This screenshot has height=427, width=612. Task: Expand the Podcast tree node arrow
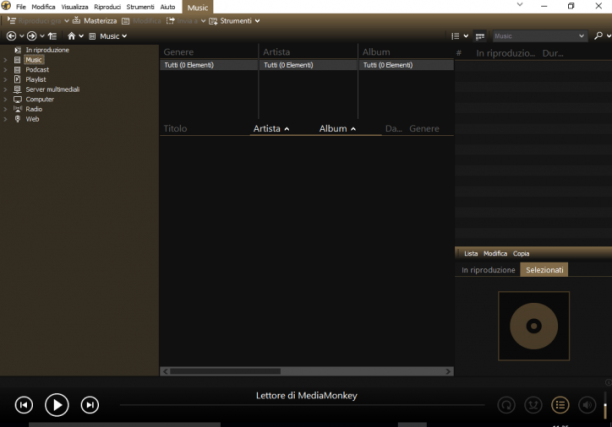[x=5, y=69]
